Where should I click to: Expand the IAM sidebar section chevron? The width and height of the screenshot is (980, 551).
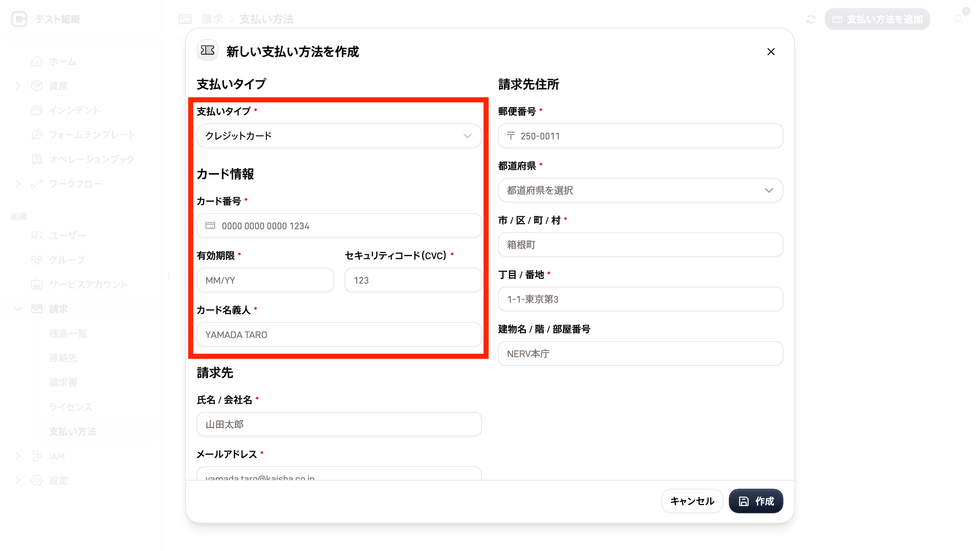tap(17, 456)
